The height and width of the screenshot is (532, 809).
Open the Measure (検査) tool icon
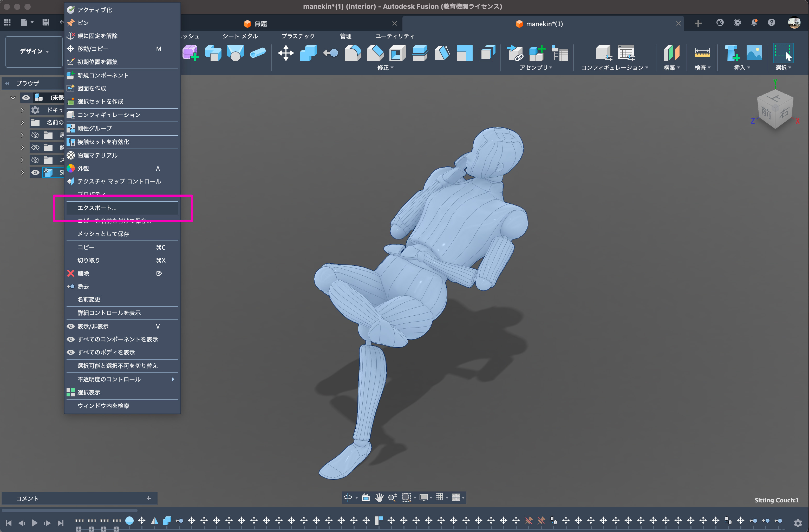702,53
